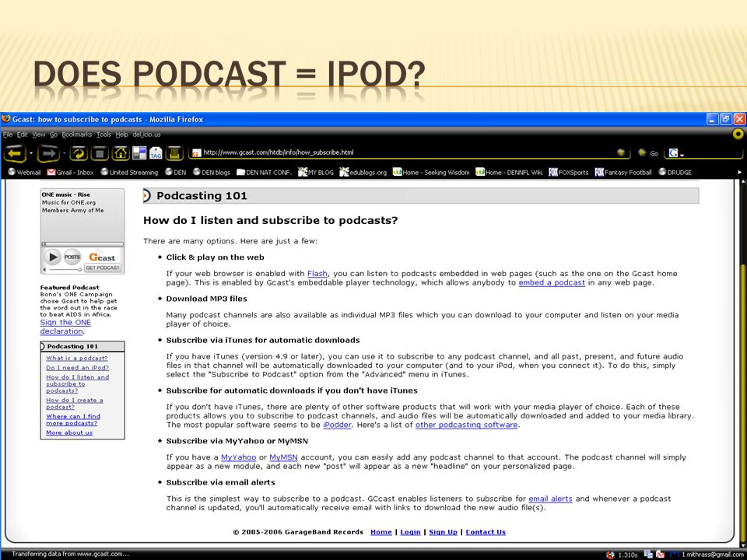Click the TAG this page icon

(156, 153)
